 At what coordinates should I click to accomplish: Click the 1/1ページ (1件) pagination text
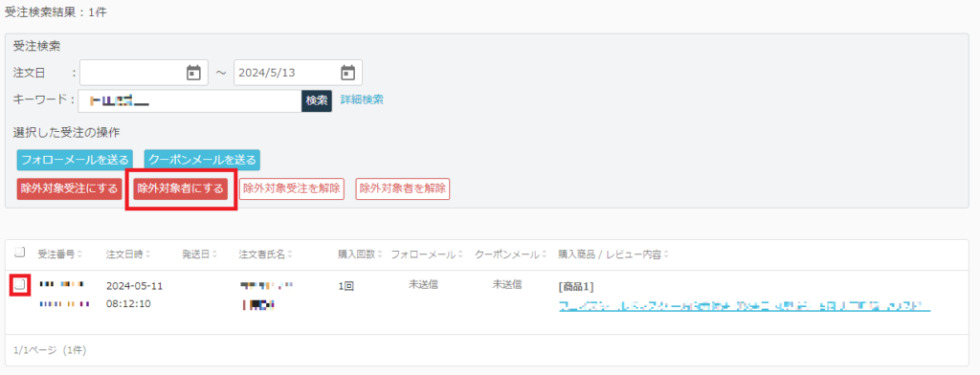pos(50,350)
